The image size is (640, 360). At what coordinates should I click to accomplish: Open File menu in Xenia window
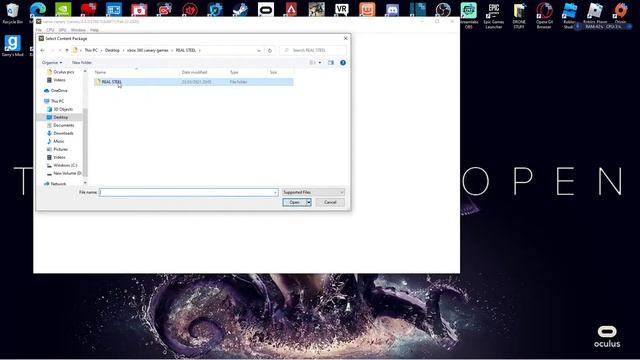pos(39,30)
